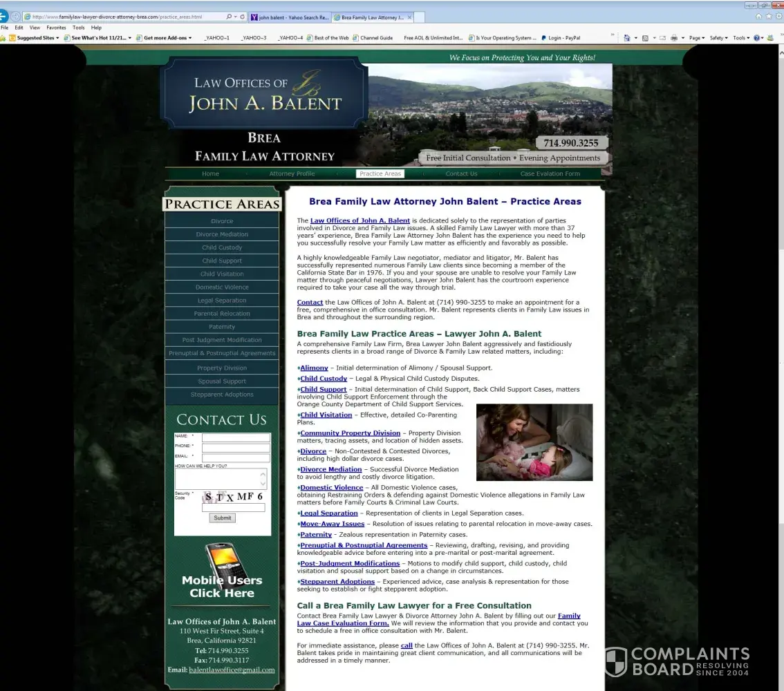Expand See What's Hot dropdown
Screen dimensions: 784x691
coord(130,38)
